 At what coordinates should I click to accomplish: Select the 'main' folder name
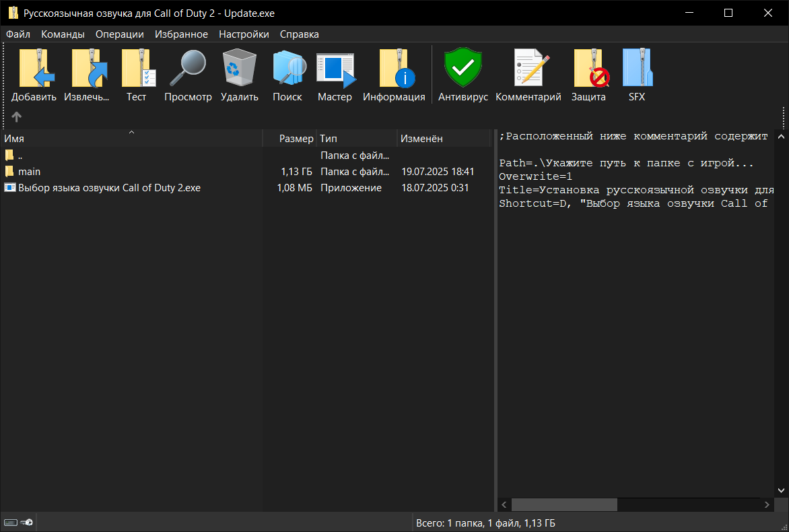tap(29, 172)
